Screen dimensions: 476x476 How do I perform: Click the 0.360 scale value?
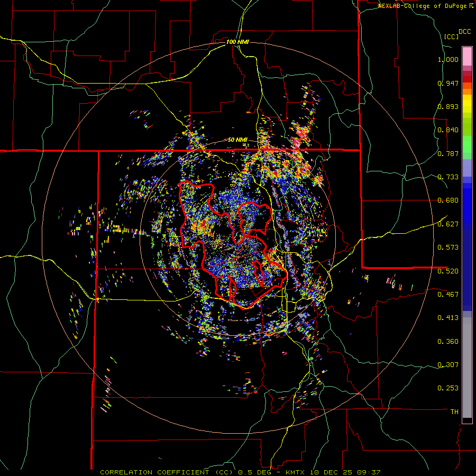click(x=448, y=342)
